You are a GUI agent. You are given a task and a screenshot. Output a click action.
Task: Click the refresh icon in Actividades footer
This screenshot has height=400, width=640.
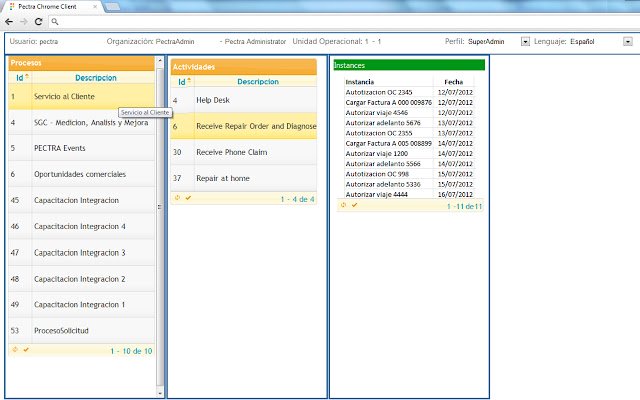[177, 198]
